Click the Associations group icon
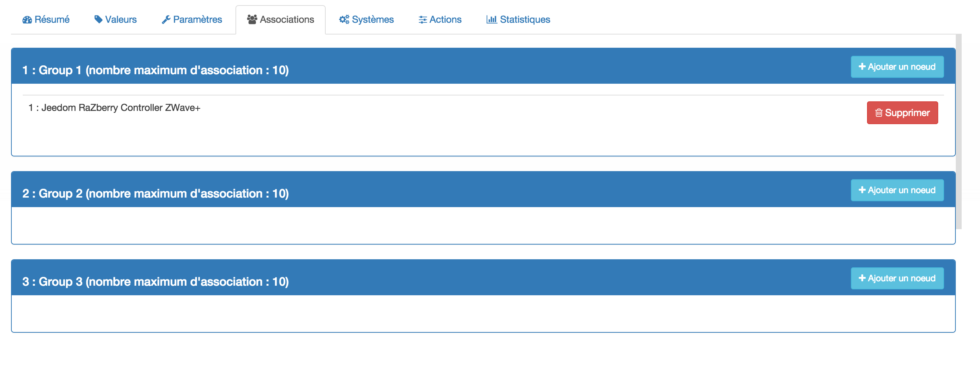 click(x=252, y=19)
